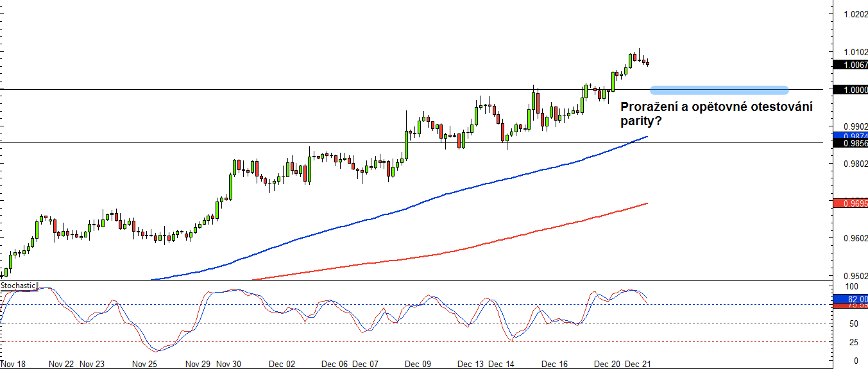
Task: Click the Nov 23 date label
Action: 92,364
